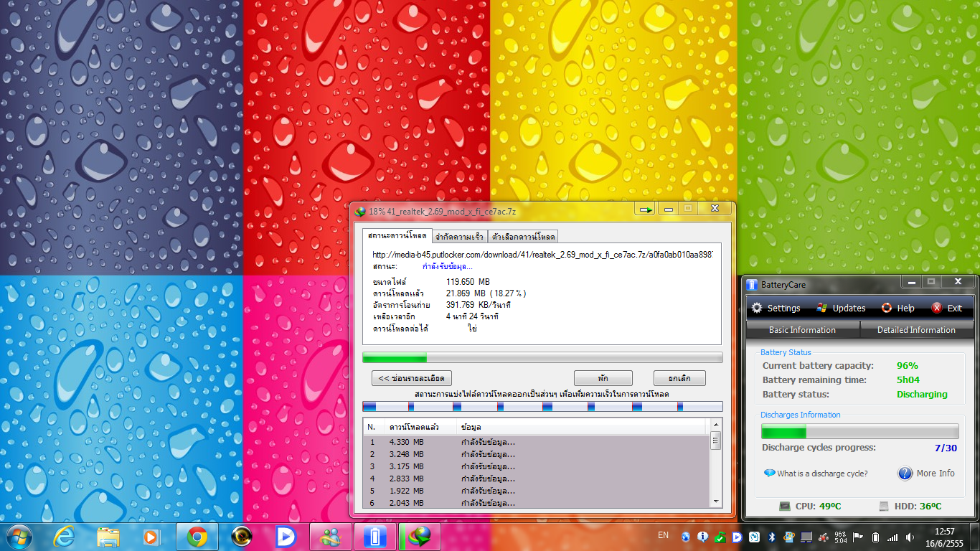
Task: Switch to the ตัวเลือกดาวน์โหลด tab
Action: click(523, 237)
